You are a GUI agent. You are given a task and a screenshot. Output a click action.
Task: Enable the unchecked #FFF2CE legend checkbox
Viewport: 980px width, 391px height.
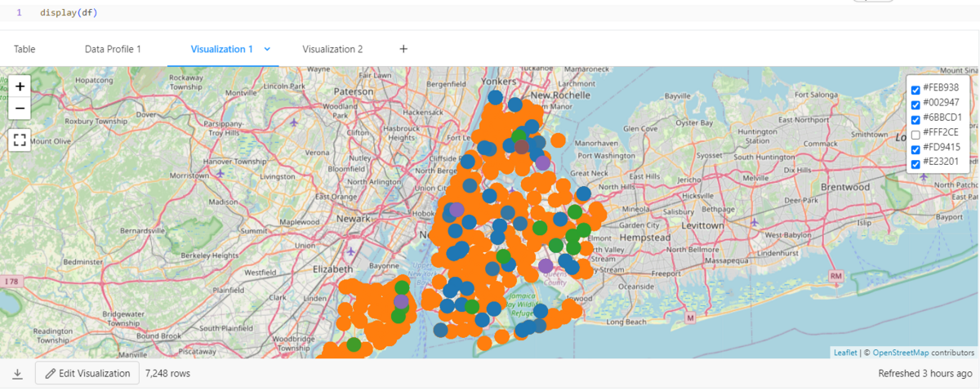pyautogui.click(x=915, y=134)
